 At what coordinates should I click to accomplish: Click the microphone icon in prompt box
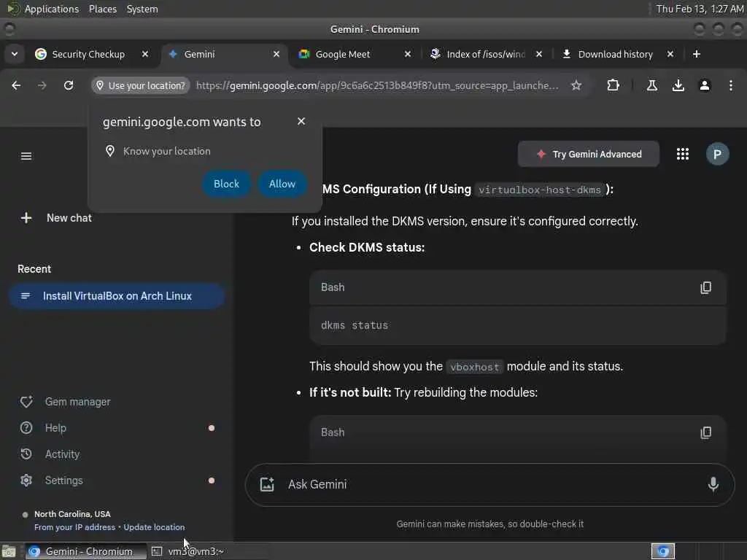(x=713, y=484)
